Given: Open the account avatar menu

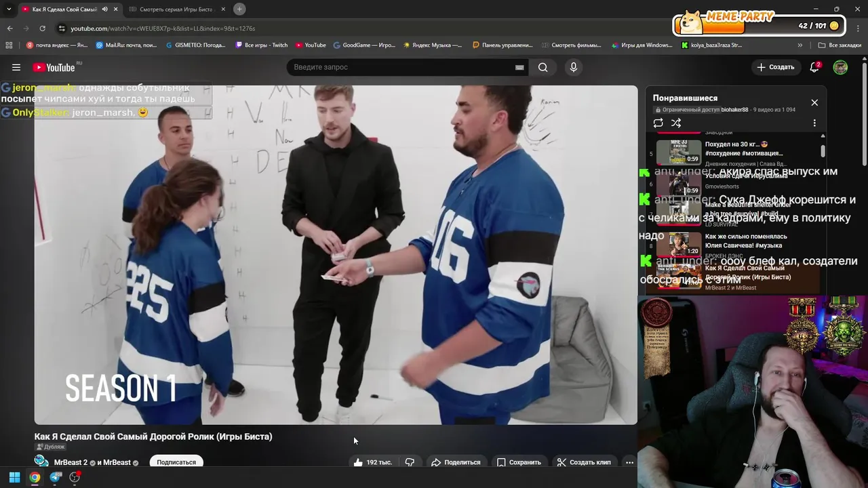Looking at the screenshot, I should pyautogui.click(x=840, y=67).
